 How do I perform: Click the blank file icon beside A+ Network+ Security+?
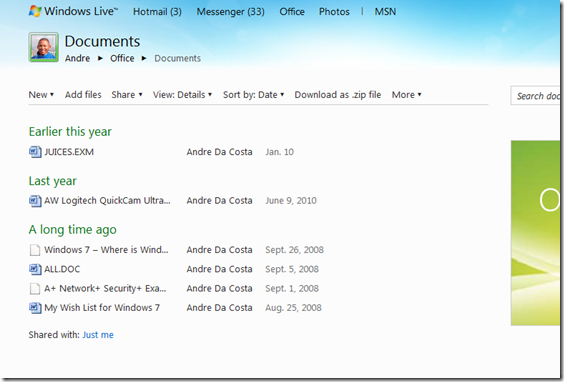(35, 288)
